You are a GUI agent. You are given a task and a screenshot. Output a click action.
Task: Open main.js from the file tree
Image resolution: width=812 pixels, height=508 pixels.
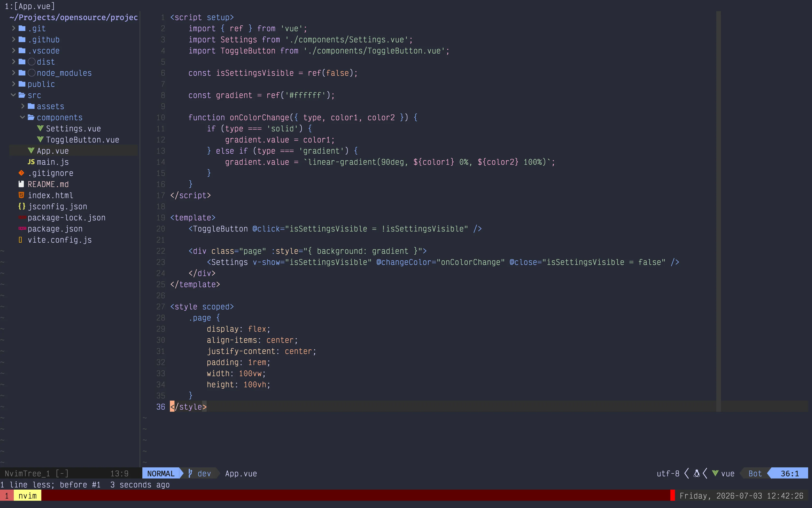(53, 162)
